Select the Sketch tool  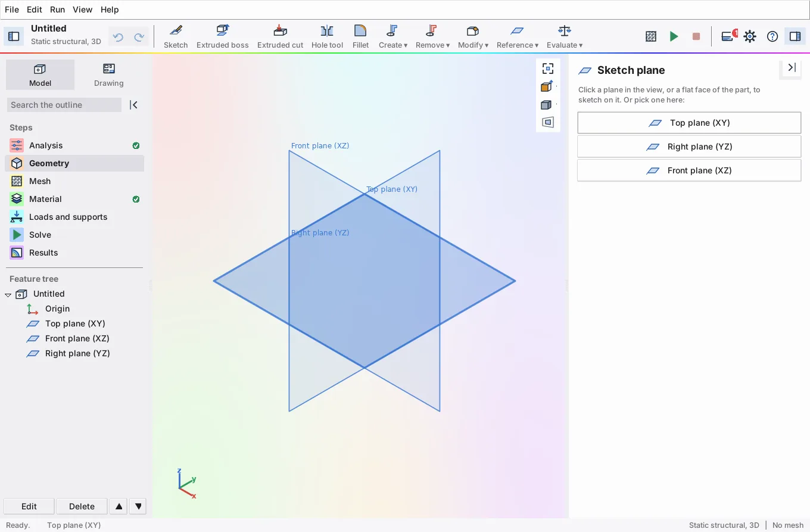pos(176,36)
